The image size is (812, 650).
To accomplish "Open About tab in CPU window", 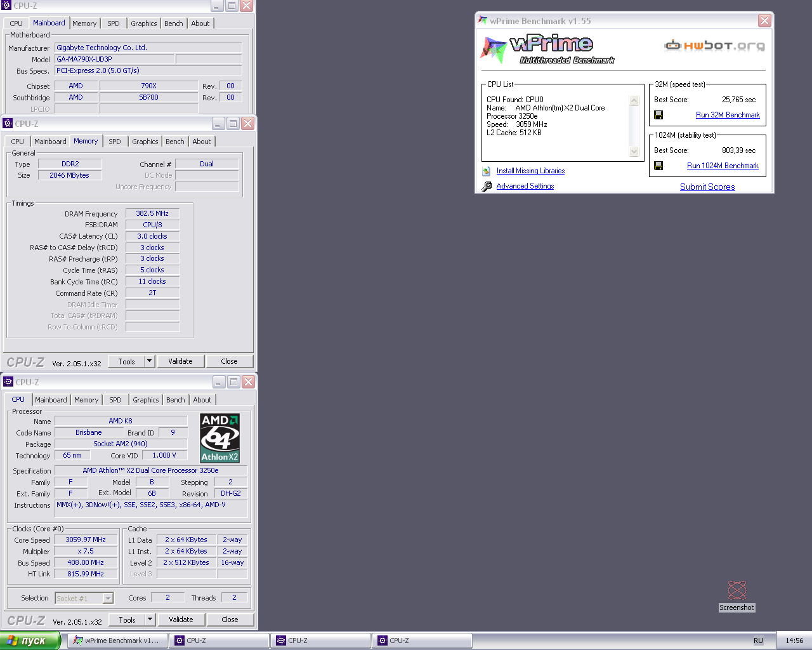I will click(x=202, y=400).
